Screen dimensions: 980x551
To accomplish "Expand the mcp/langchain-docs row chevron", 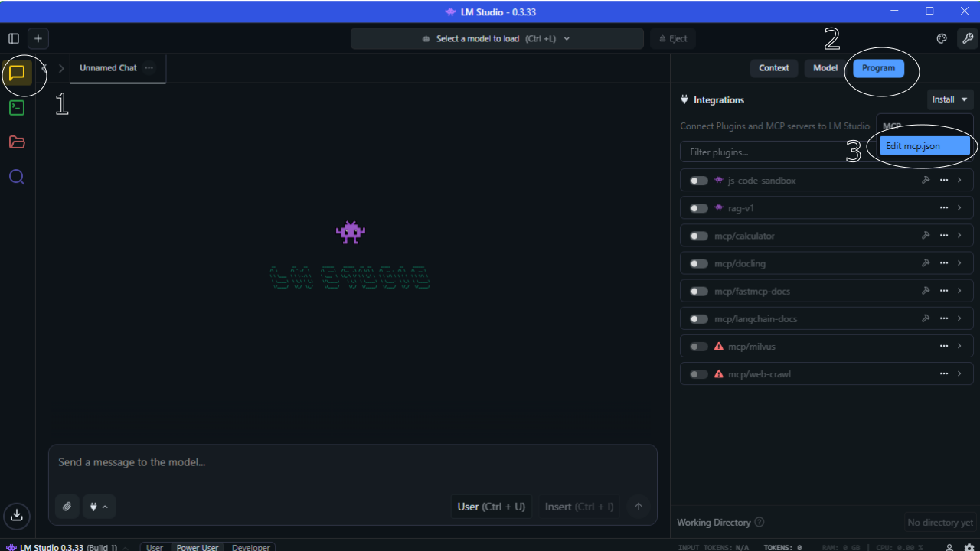I will coord(959,318).
